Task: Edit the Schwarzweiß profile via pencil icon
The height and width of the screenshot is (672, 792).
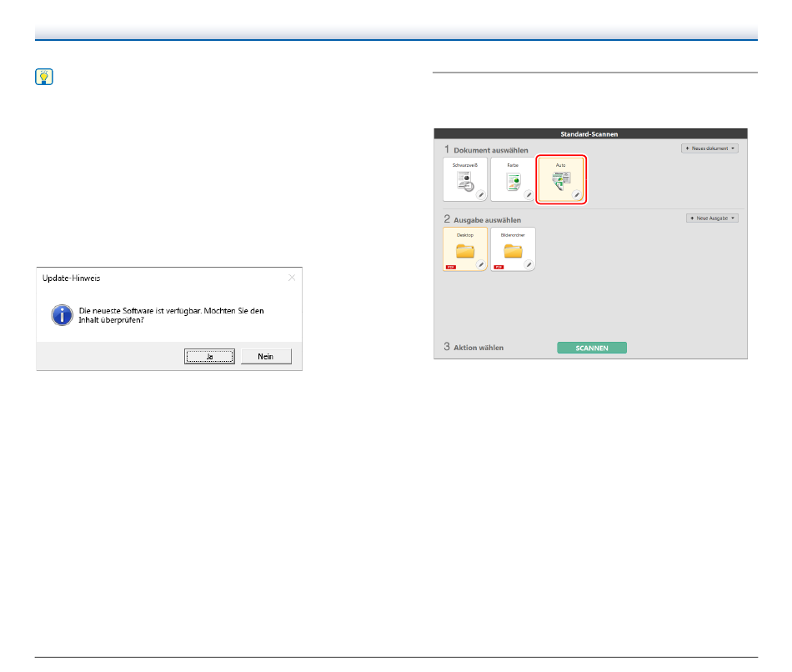Action: click(x=481, y=194)
